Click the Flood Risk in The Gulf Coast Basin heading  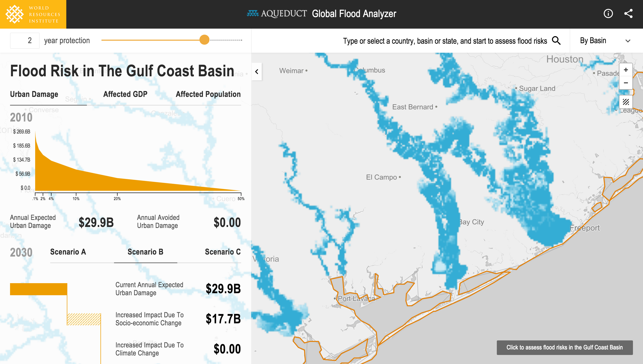122,71
